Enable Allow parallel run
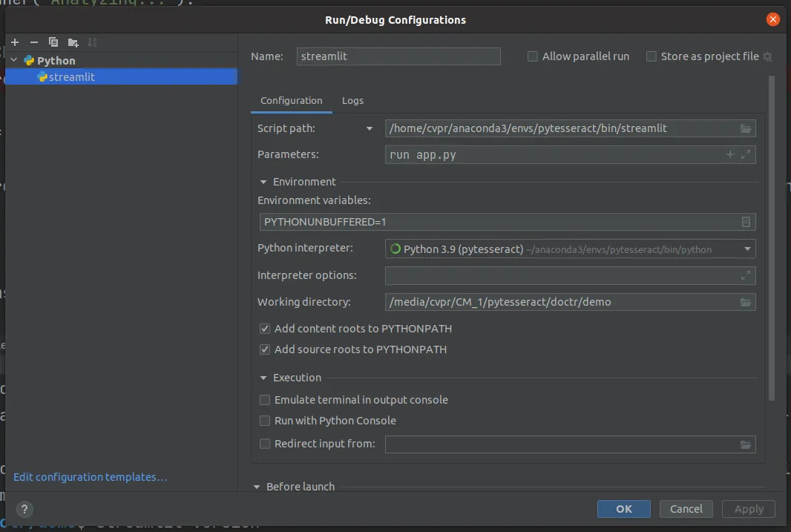This screenshot has height=532, width=791. (531, 56)
